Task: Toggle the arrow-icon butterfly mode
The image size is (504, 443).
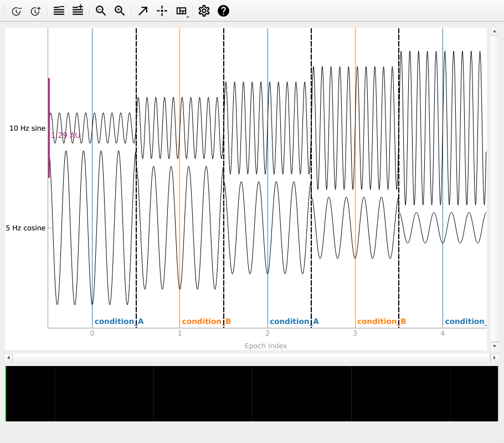Action: (143, 11)
